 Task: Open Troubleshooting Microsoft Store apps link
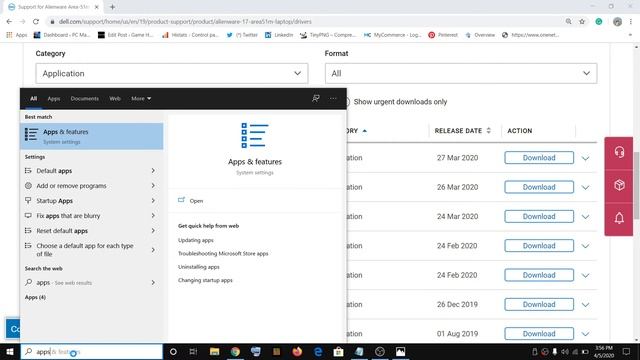223,253
